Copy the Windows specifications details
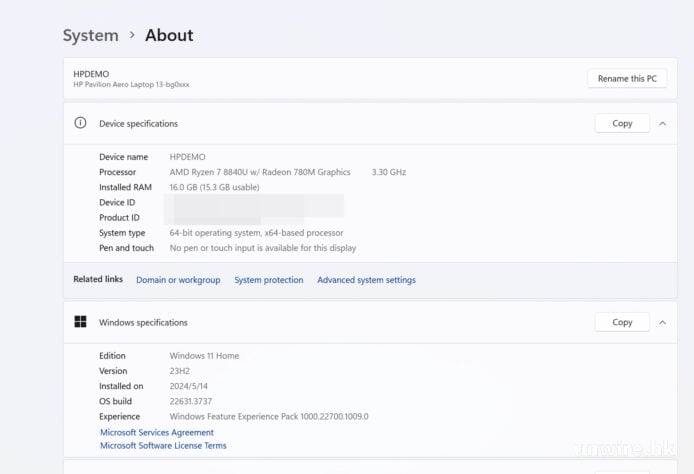The height and width of the screenshot is (474, 694). [x=622, y=322]
